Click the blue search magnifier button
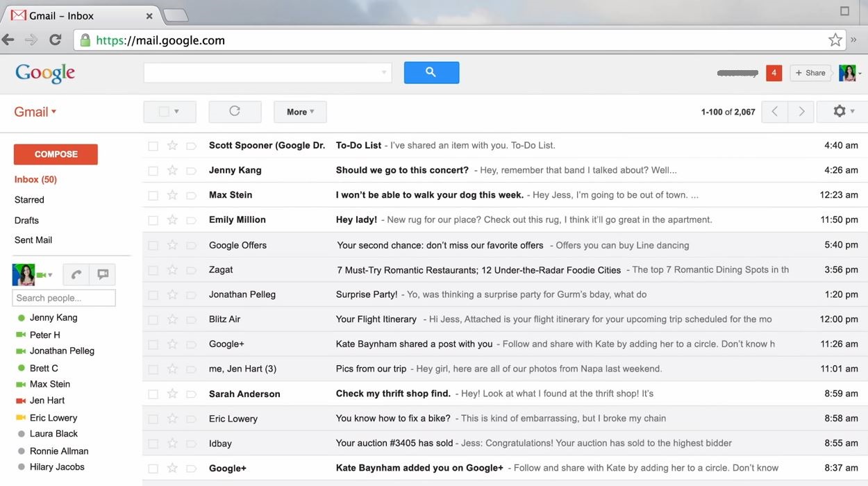This screenshot has height=486, width=868. tap(431, 72)
